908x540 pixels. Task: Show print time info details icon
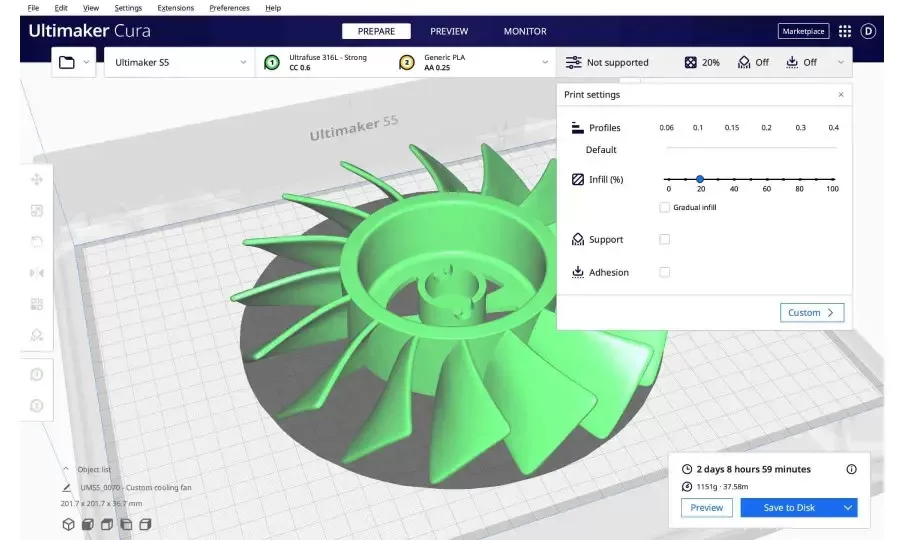point(851,469)
